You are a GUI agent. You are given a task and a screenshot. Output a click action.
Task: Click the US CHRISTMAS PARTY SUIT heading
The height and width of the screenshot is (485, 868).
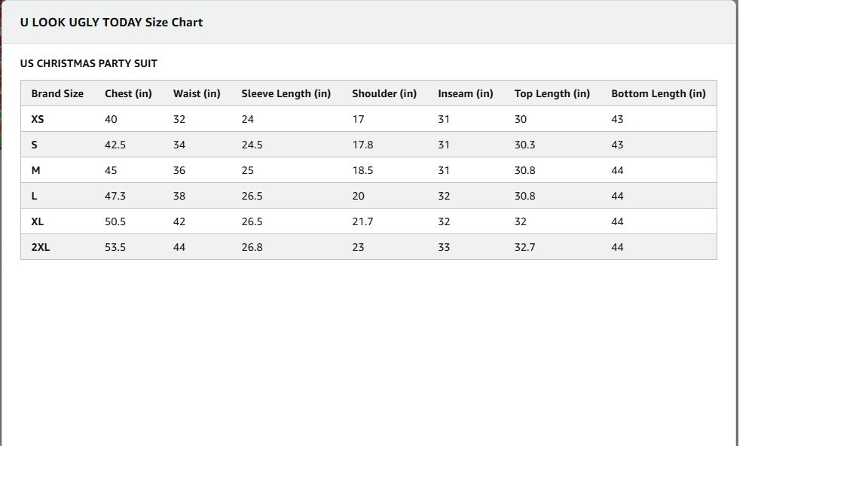tap(89, 64)
